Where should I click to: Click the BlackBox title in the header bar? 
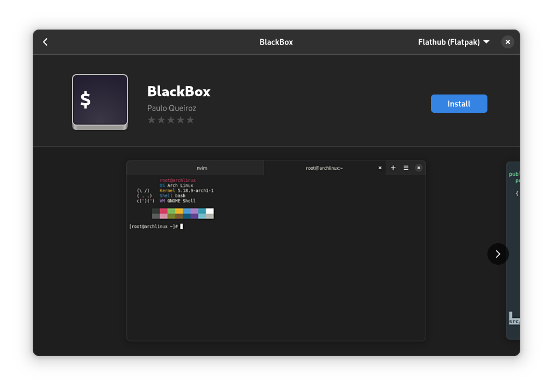pyautogui.click(x=276, y=41)
